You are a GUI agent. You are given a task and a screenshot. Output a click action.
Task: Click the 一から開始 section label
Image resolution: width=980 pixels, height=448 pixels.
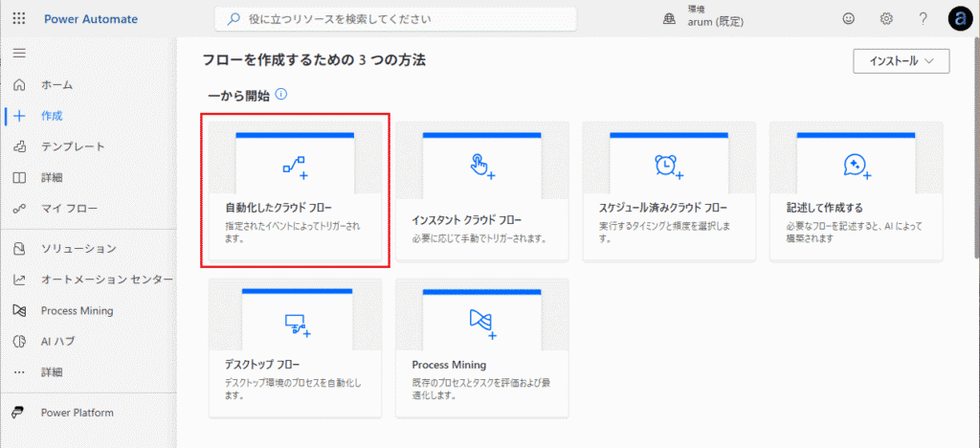239,96
